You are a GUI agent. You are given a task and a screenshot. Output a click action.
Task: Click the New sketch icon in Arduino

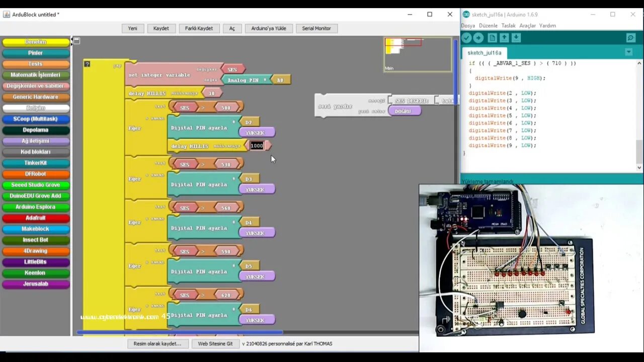pos(492,38)
